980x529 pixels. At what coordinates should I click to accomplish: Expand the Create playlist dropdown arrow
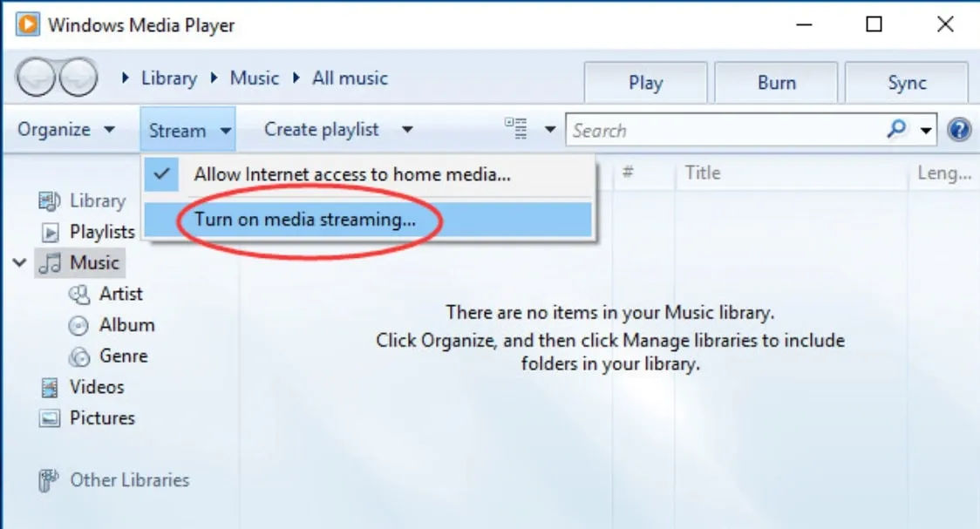coord(407,130)
